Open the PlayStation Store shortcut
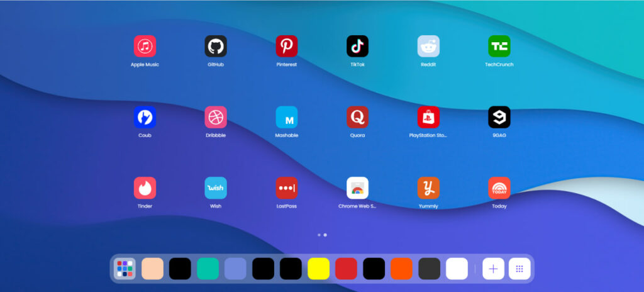 428,117
